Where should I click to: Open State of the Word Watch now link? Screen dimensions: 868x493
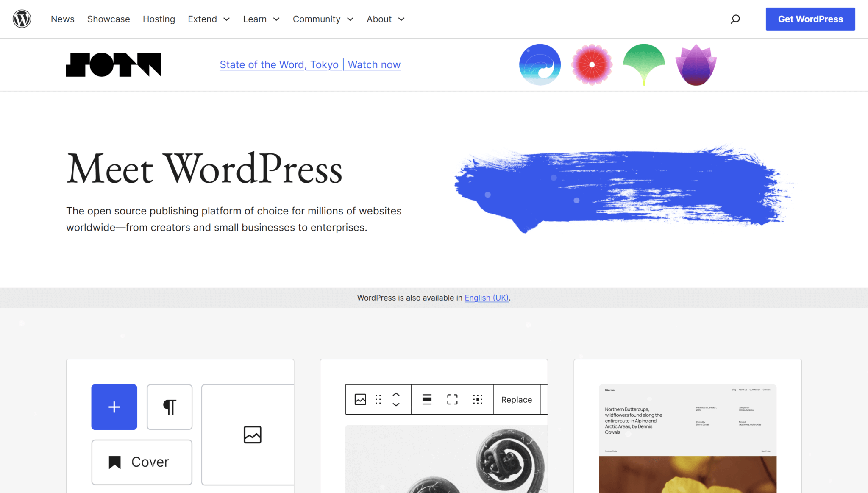310,65
